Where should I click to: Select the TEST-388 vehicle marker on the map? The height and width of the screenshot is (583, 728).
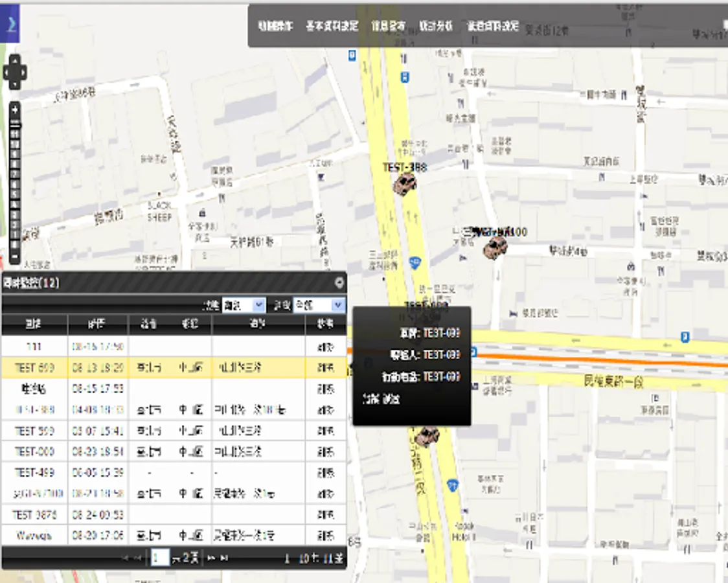click(x=404, y=184)
